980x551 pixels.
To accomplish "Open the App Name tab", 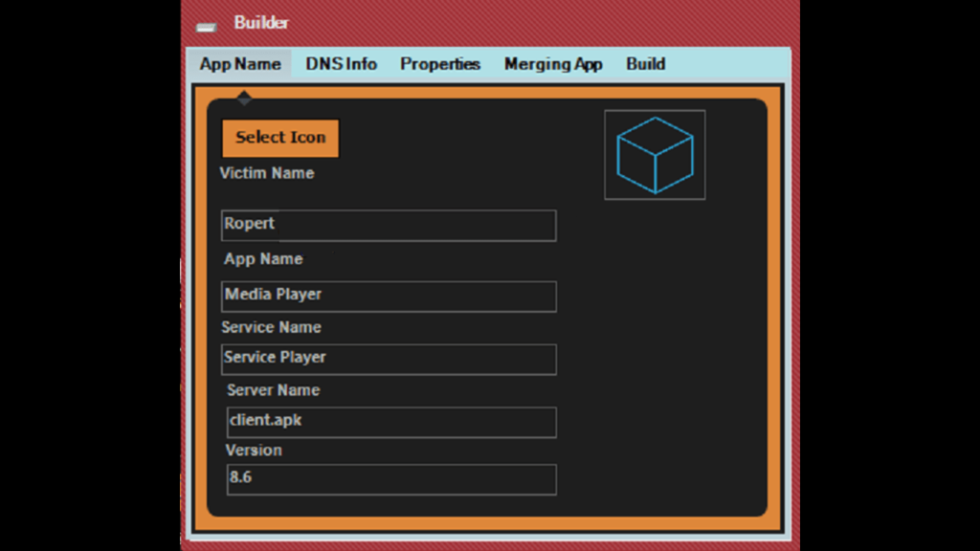I will click(x=240, y=64).
